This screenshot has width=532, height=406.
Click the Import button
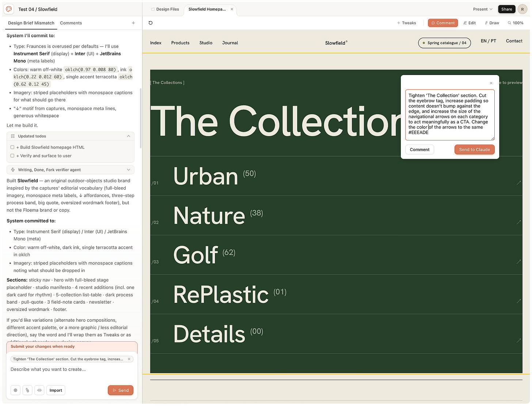click(x=56, y=390)
